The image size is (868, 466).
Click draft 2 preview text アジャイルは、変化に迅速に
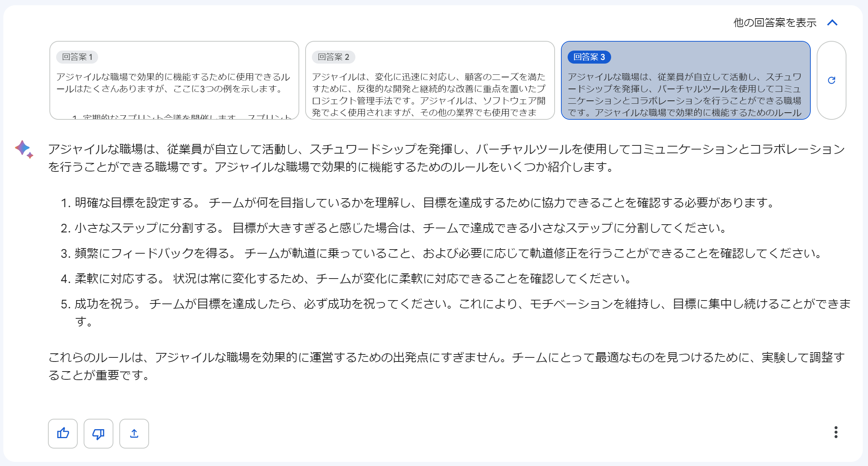click(429, 94)
